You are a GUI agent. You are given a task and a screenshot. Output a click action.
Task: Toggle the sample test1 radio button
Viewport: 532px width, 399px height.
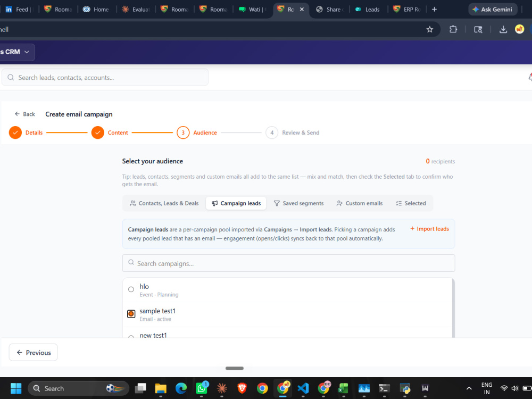click(131, 314)
